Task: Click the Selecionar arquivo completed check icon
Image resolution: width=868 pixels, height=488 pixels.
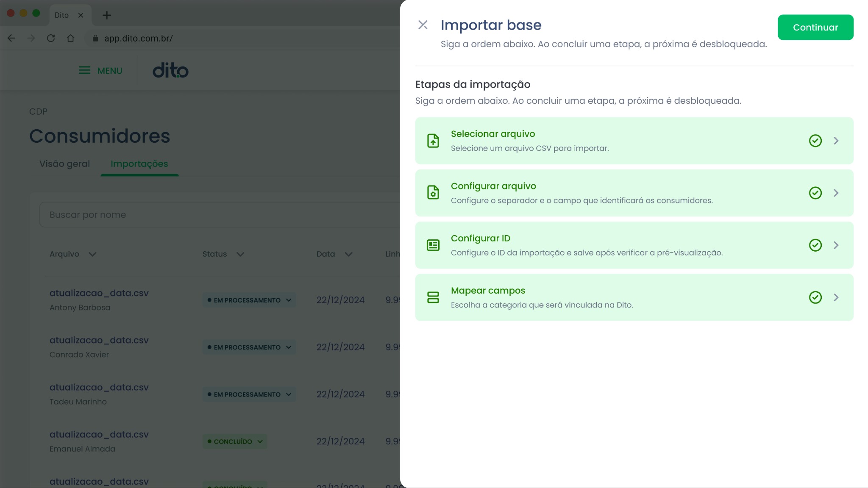Action: tap(815, 141)
